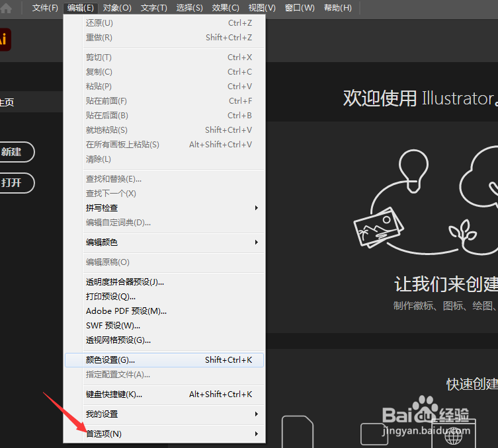498x448 pixels.
Task: Click the Adobe Illustrator Ai logo
Action: pos(5,40)
